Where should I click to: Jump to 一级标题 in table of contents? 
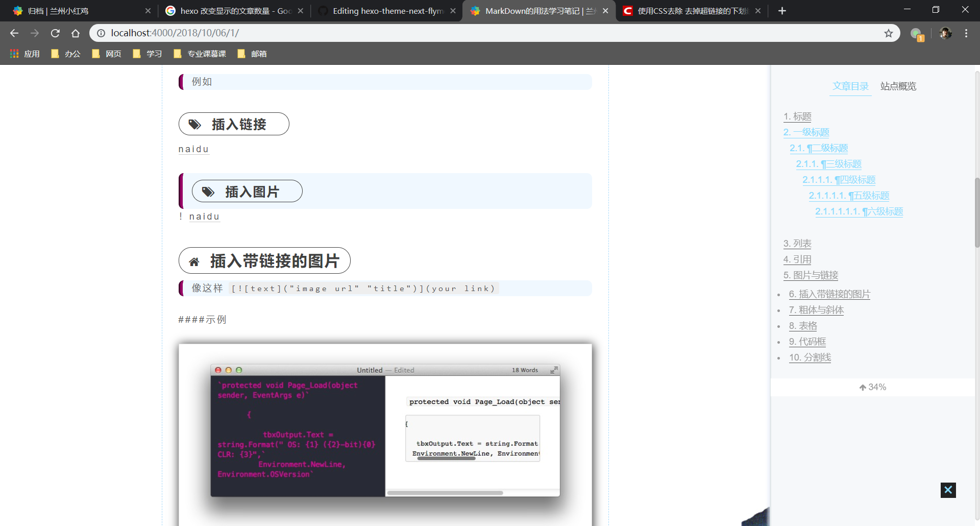[806, 132]
